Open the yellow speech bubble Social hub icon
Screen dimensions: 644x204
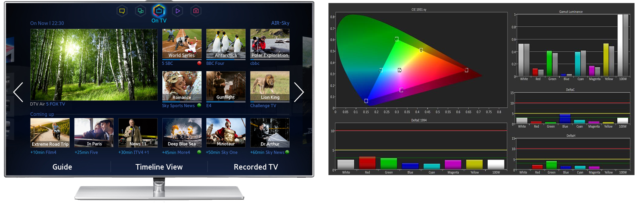point(122,11)
